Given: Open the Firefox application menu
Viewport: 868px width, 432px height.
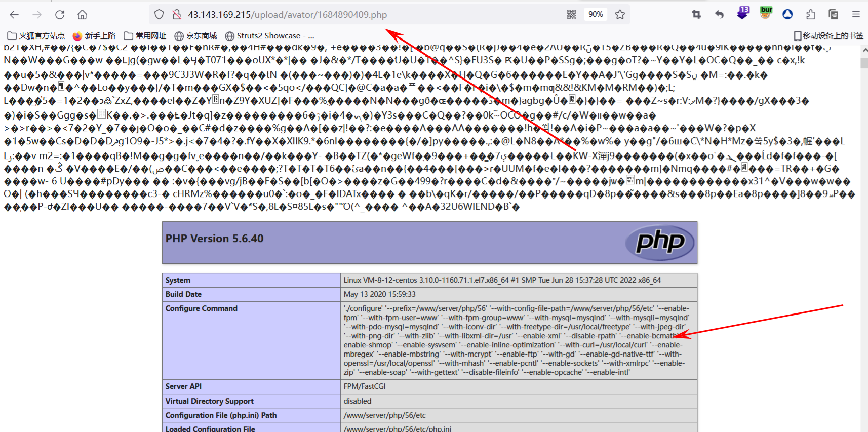Looking at the screenshot, I should click(x=856, y=15).
